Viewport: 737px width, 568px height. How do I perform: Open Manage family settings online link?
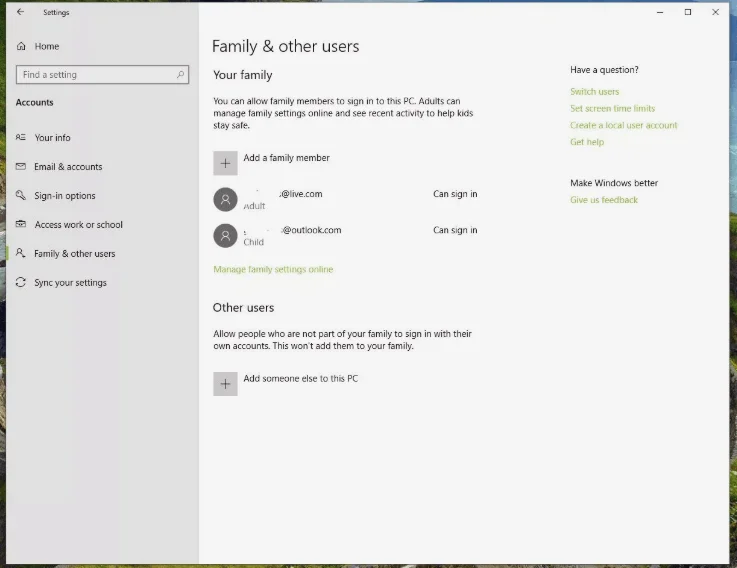[273, 269]
